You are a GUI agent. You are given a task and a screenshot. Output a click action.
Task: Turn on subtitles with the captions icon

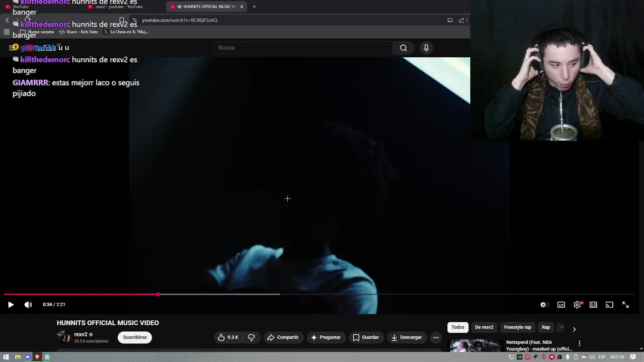point(561,305)
